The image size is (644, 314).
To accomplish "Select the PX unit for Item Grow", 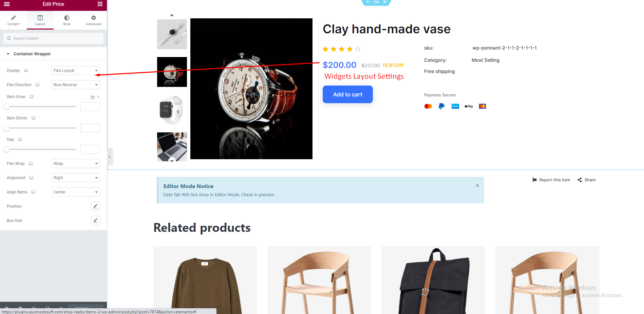I will click(93, 97).
